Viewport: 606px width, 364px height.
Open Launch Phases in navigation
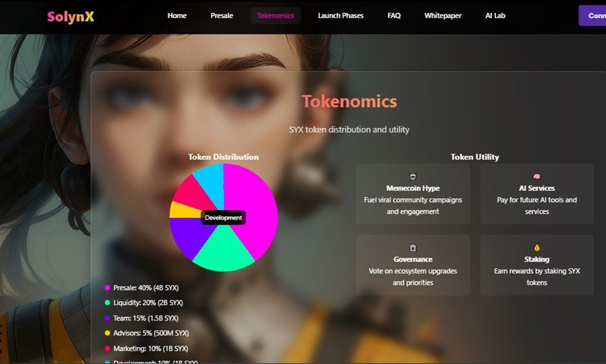(341, 16)
